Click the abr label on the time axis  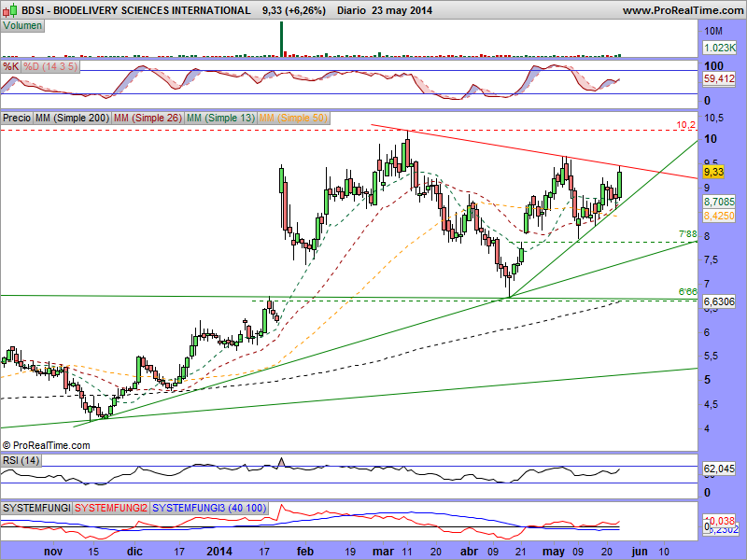click(470, 552)
